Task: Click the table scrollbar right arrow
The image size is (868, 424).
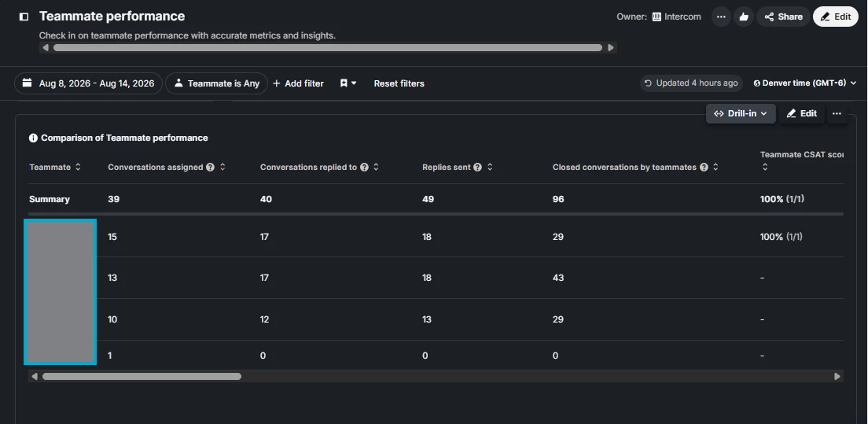Action: [837, 376]
